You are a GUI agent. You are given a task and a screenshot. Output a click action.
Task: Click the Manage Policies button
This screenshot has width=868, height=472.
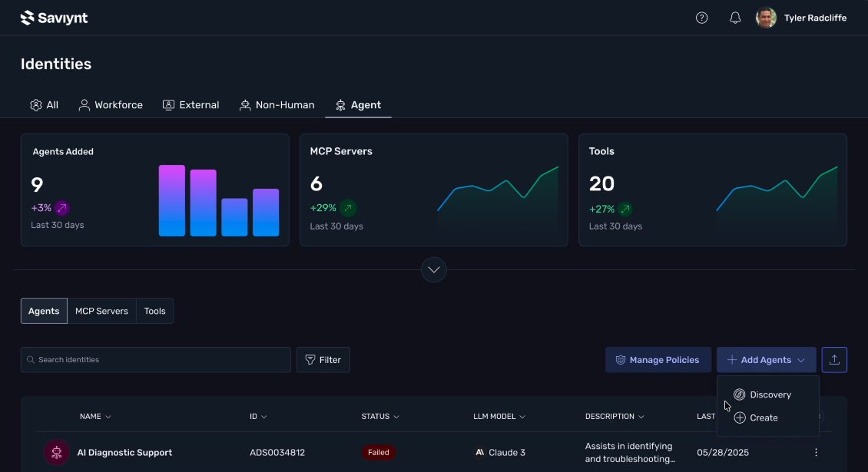657,360
